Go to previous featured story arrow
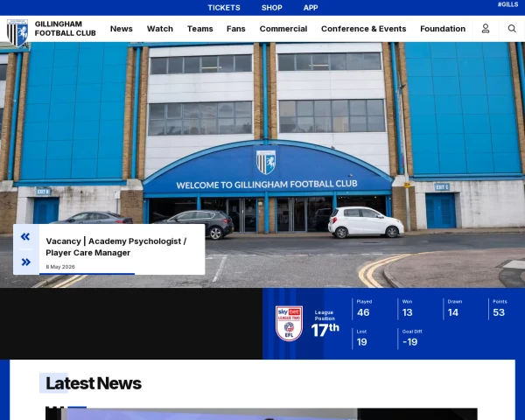 tap(25, 237)
